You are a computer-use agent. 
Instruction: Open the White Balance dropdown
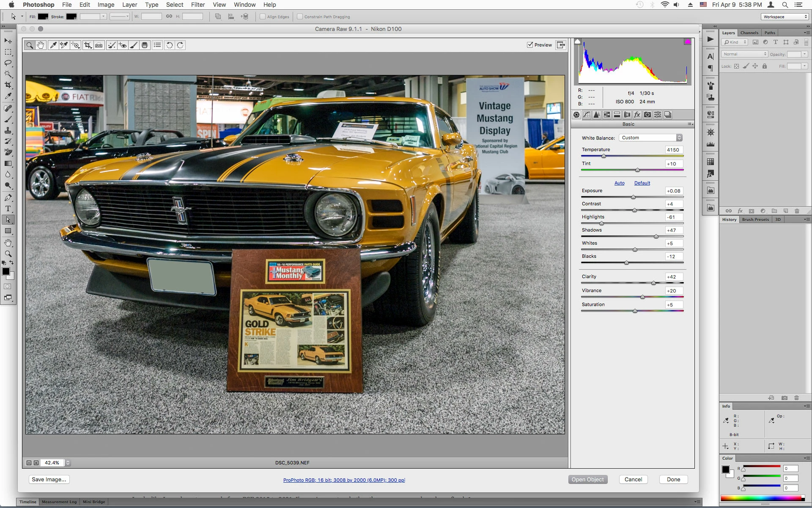[650, 138]
